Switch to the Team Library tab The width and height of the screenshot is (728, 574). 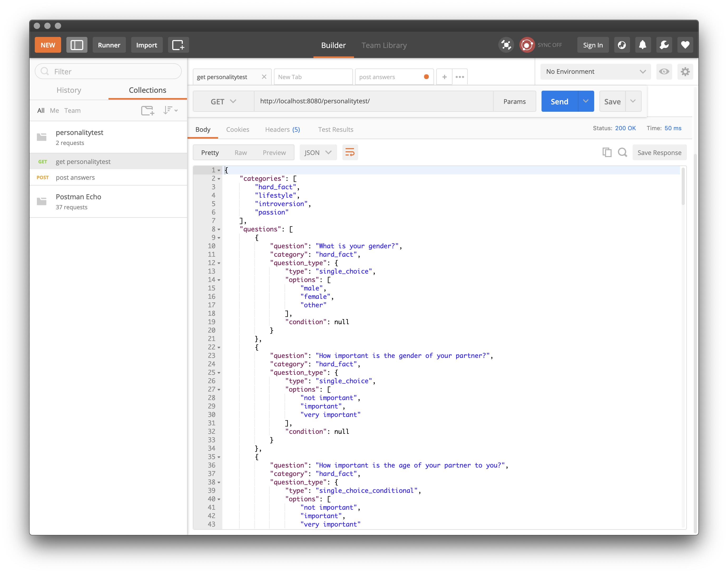(x=384, y=45)
